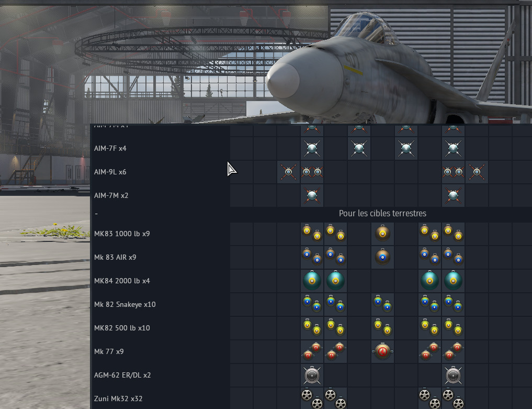Viewport: 532px width, 409px height.
Task: Select leftmost AIM-7F missile icon
Action: click(312, 149)
